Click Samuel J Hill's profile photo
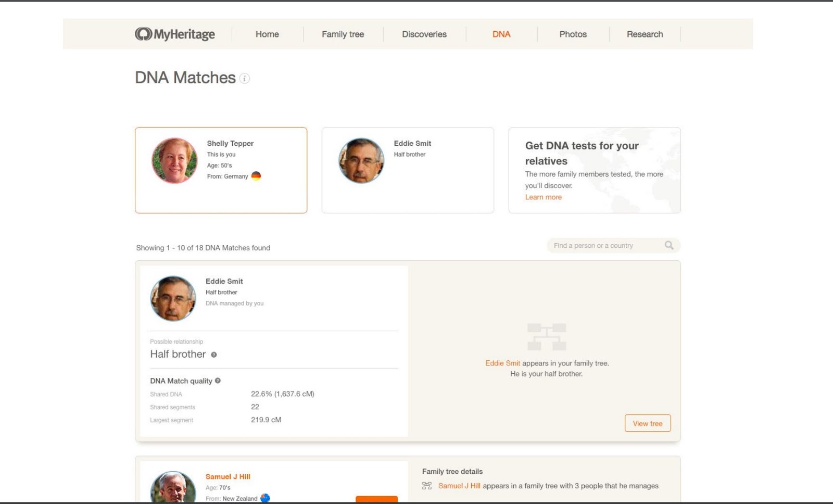Image resolution: width=833 pixels, height=504 pixels. (173, 487)
